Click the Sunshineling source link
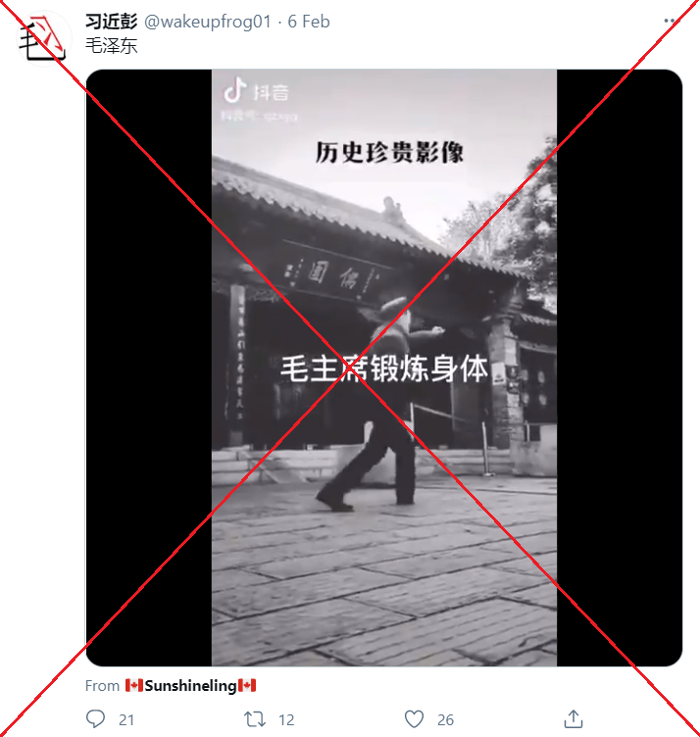The height and width of the screenshot is (737, 700). click(190, 686)
